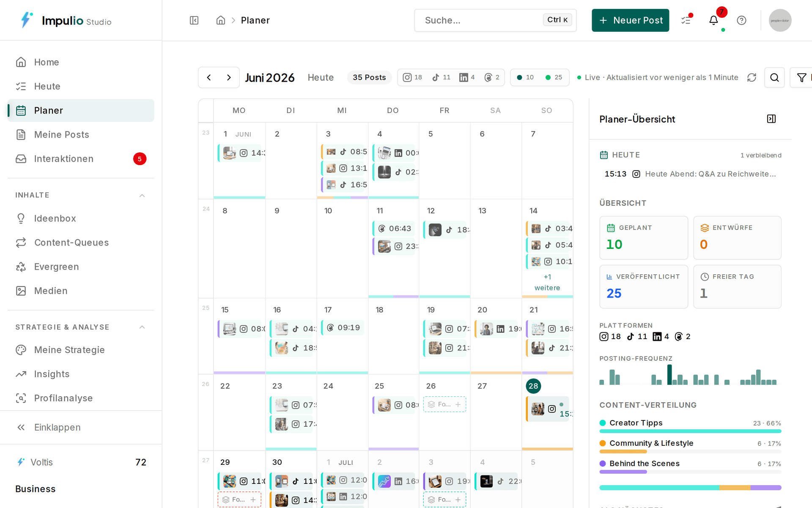Open Ideenbox in the sidebar
The width and height of the screenshot is (812, 508).
pos(81,218)
